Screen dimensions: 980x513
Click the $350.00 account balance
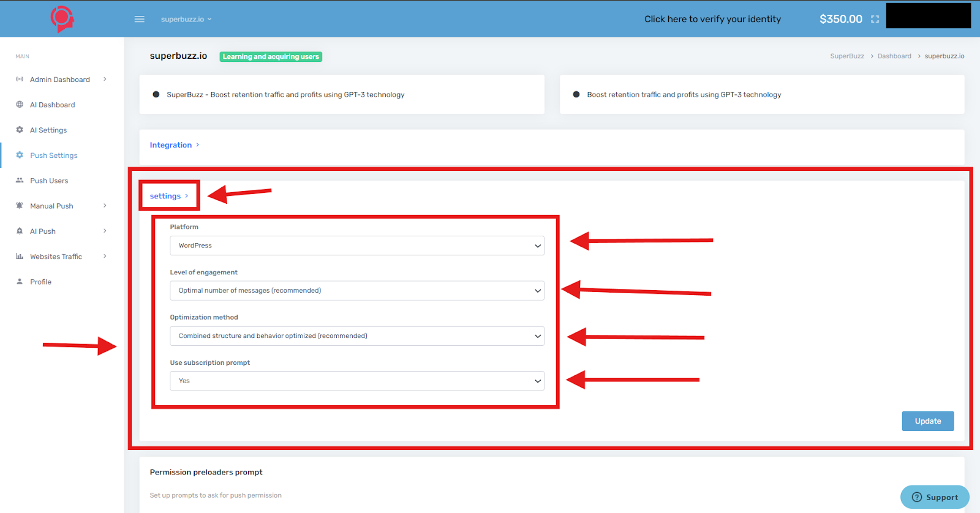[841, 19]
